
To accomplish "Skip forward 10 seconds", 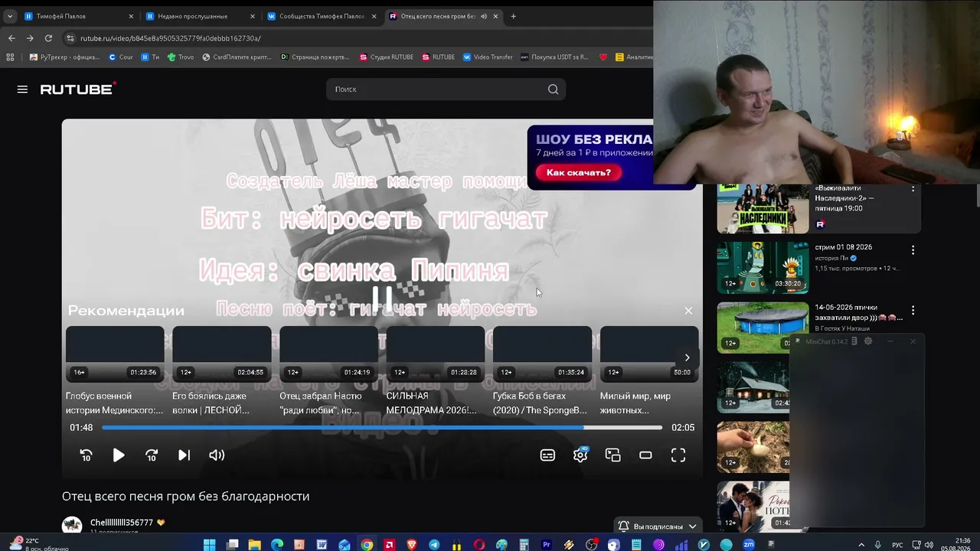I will pyautogui.click(x=152, y=455).
